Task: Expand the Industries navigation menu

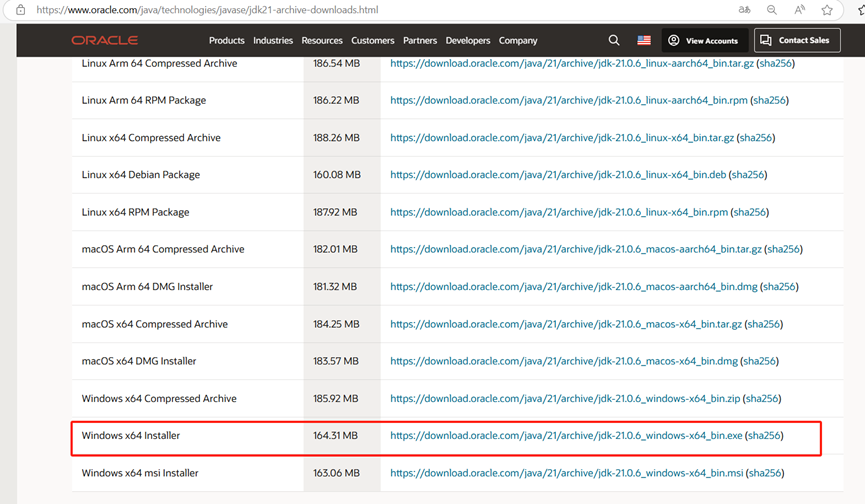Action: 273,41
